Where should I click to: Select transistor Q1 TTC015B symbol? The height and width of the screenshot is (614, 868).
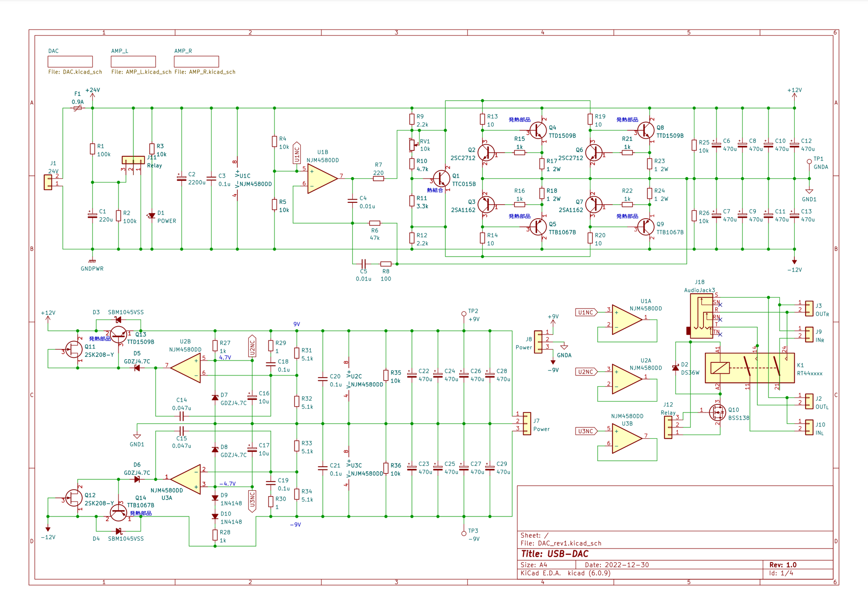click(442, 179)
